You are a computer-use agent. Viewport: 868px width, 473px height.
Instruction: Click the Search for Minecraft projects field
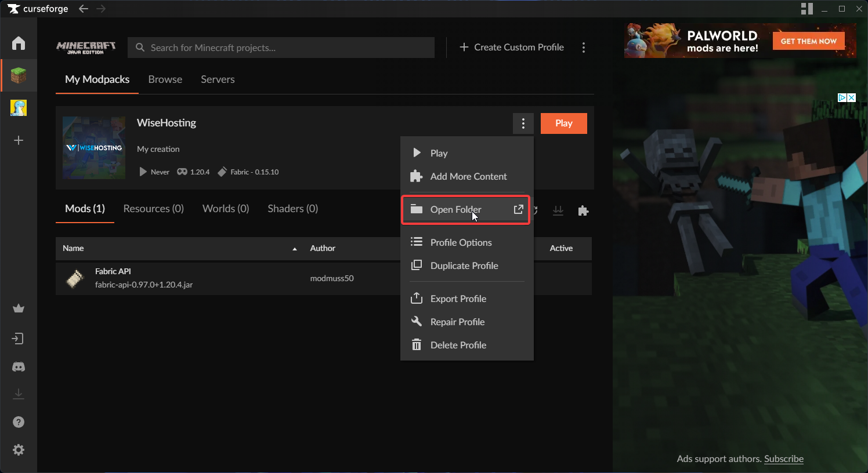[x=281, y=48]
